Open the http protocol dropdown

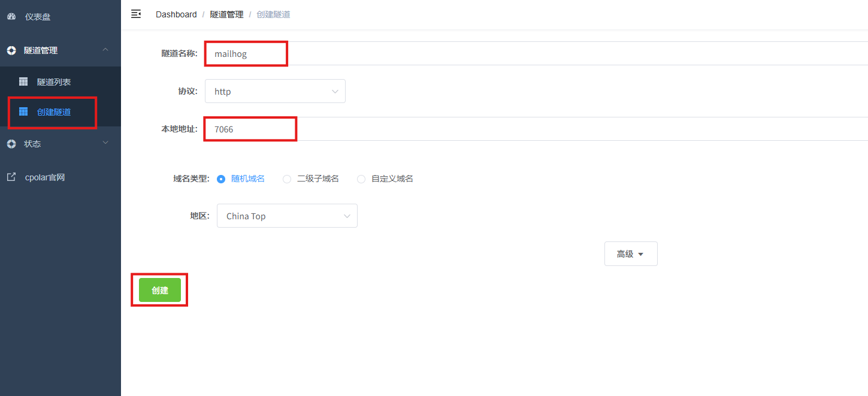coord(275,92)
